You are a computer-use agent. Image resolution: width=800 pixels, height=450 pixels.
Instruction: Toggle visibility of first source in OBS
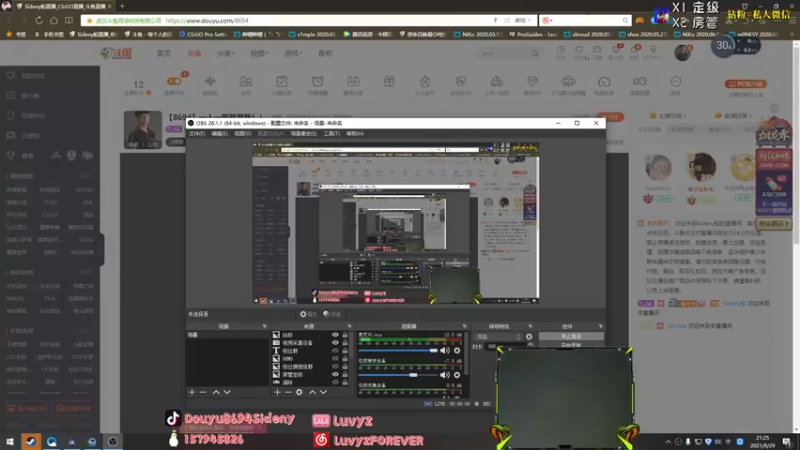(335, 335)
